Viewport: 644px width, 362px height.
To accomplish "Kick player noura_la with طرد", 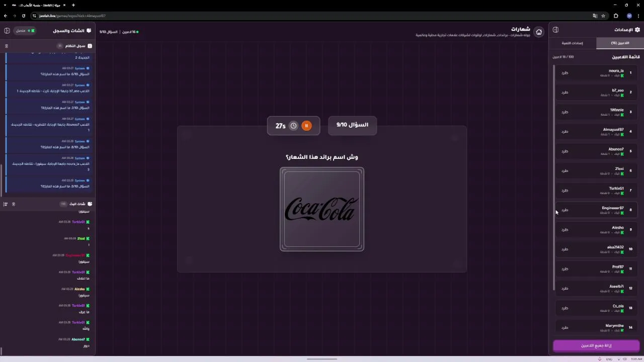I will [x=565, y=73].
